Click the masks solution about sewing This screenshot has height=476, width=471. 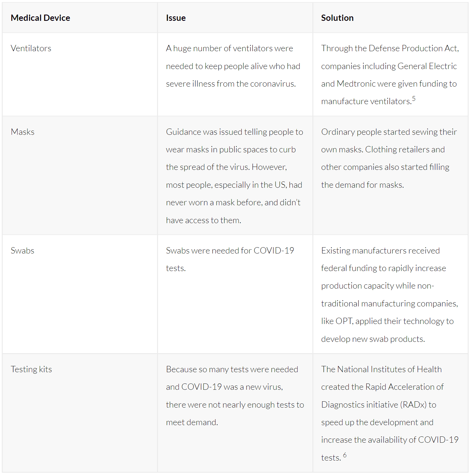click(x=389, y=158)
